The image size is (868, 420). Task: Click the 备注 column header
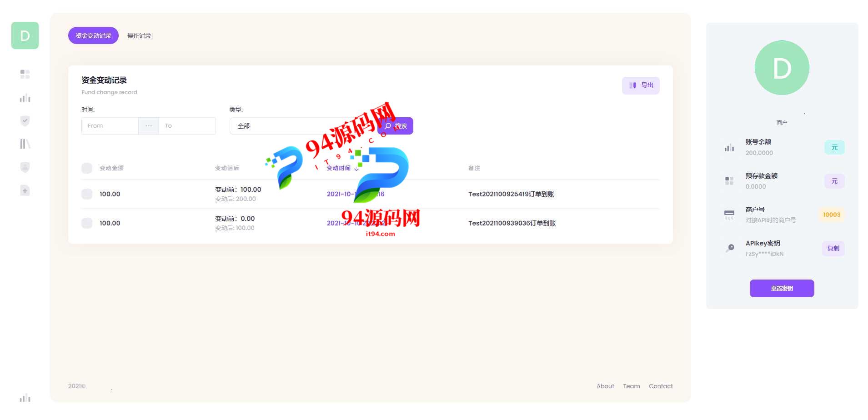(474, 168)
